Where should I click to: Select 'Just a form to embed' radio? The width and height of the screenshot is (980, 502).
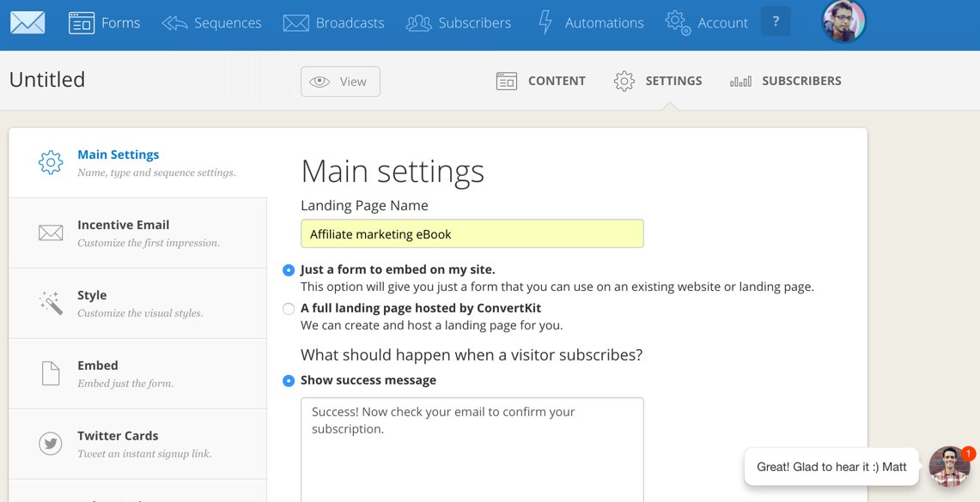pos(288,270)
